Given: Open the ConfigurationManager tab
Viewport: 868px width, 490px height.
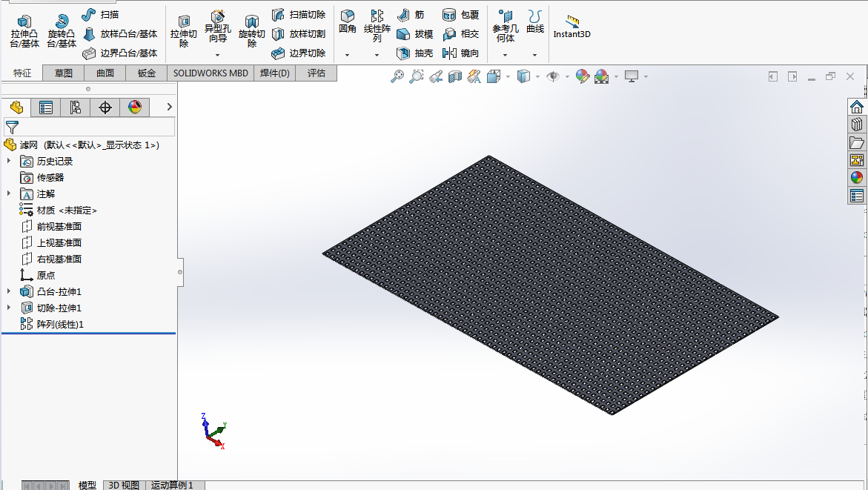Looking at the screenshot, I should 76,107.
